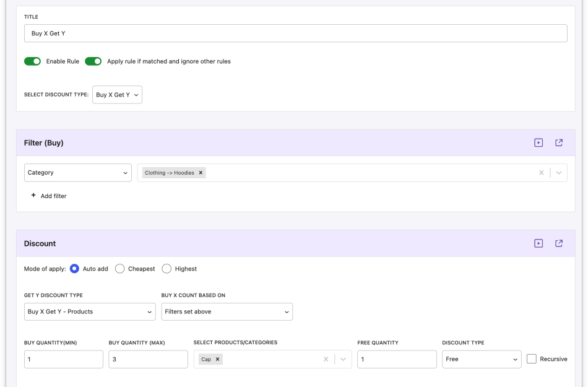Image resolution: width=588 pixels, height=387 pixels.
Task: Click the Buy Quantity (Max) input field
Action: [x=148, y=359]
